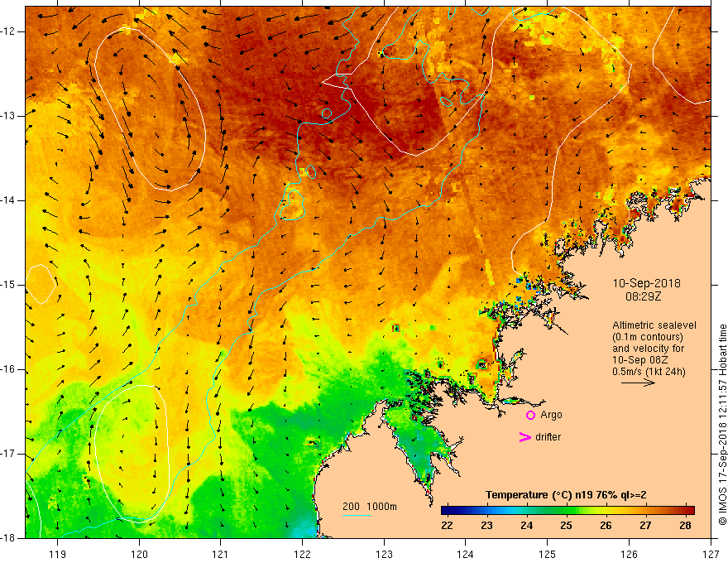Click the latitude axis label -18
The height and width of the screenshot is (563, 728).
[9, 538]
